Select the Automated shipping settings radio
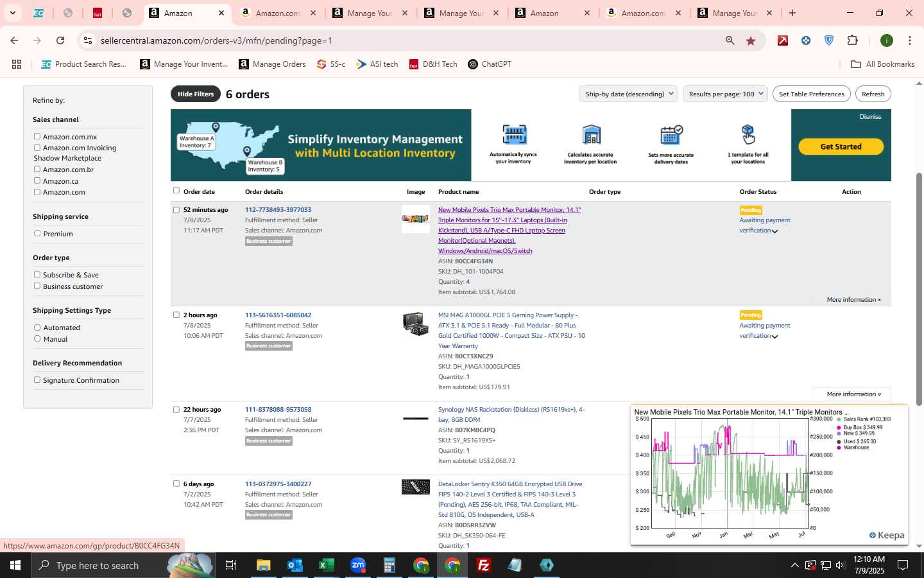Screen dimensions: 924x578 point(37,328)
